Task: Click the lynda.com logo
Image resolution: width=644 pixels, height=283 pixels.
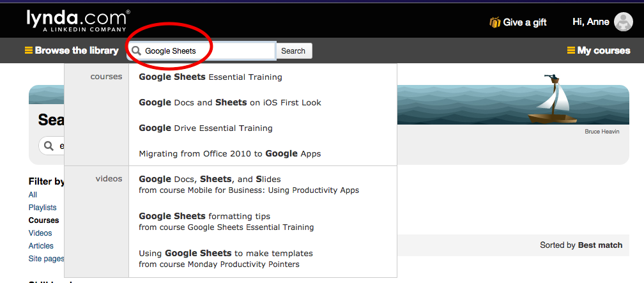Action: click(x=78, y=21)
